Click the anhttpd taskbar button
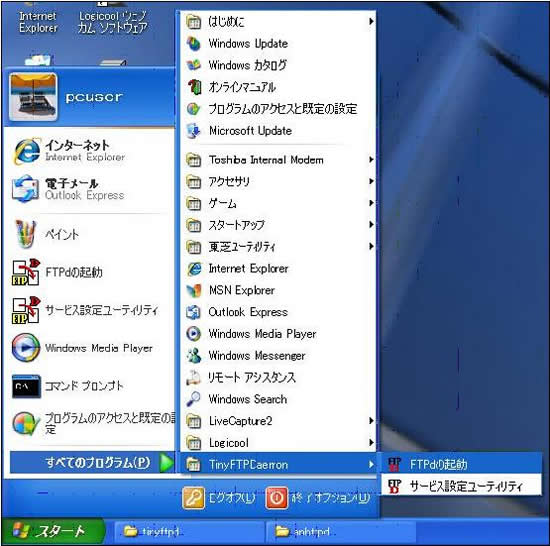 [341, 532]
